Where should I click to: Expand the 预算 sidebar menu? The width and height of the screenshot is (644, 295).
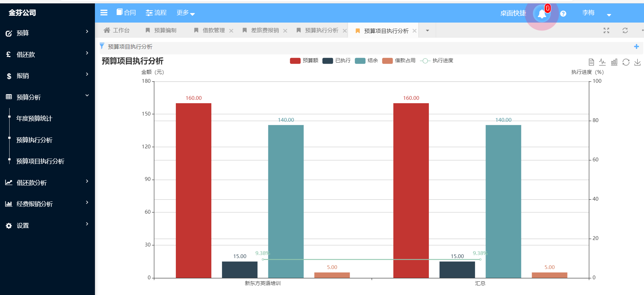47,33
